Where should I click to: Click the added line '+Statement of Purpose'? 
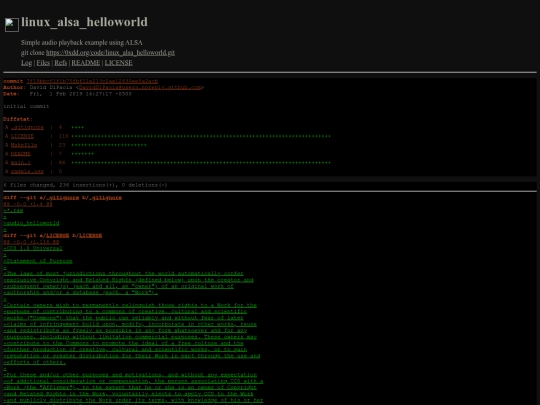(38, 261)
